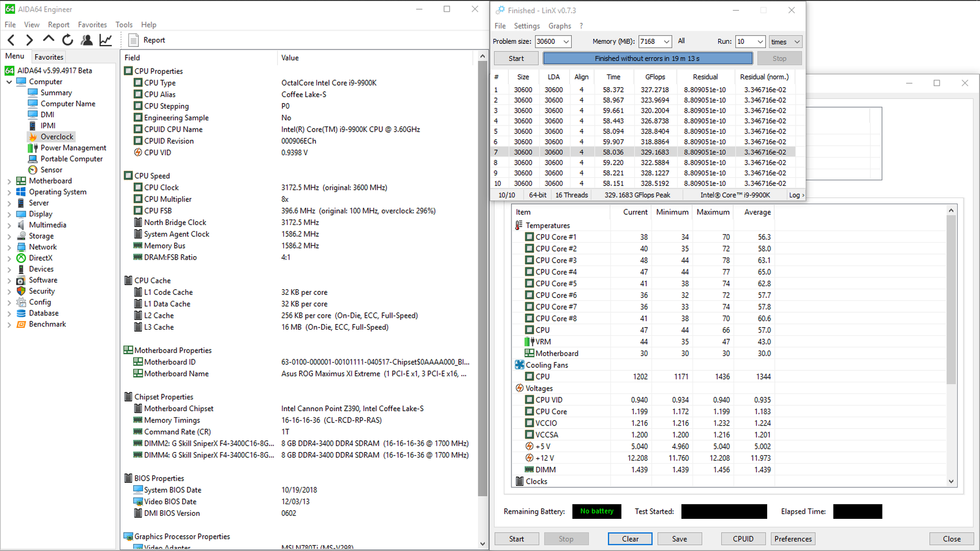Click the GFlops column header in LinX

tap(655, 77)
